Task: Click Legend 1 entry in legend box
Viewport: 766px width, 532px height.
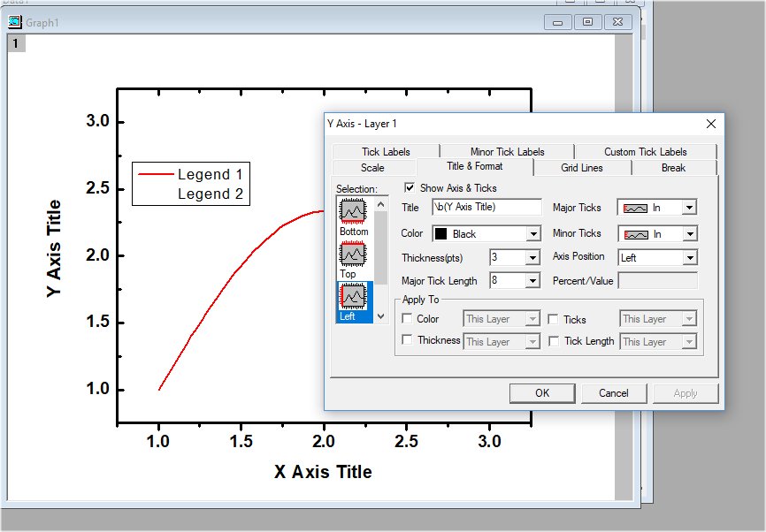Action: [x=210, y=174]
